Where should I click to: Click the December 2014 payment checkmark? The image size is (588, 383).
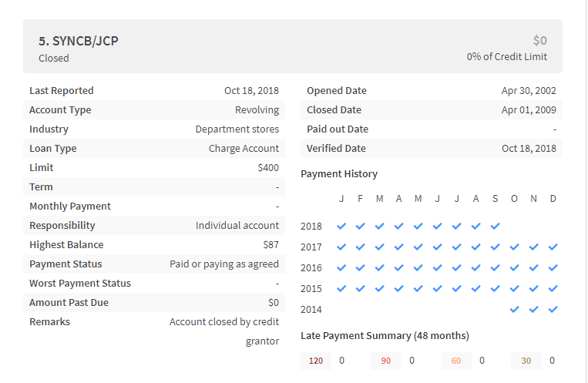click(553, 310)
